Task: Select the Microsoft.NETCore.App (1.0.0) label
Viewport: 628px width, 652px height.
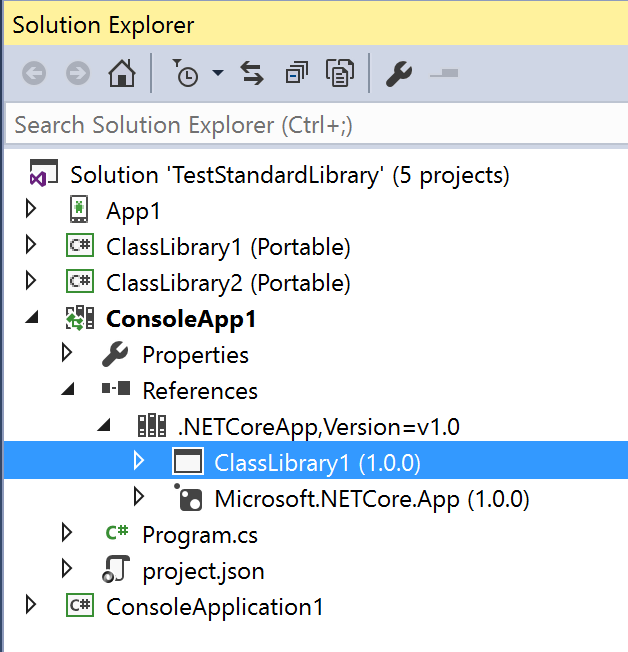Action: 372,499
